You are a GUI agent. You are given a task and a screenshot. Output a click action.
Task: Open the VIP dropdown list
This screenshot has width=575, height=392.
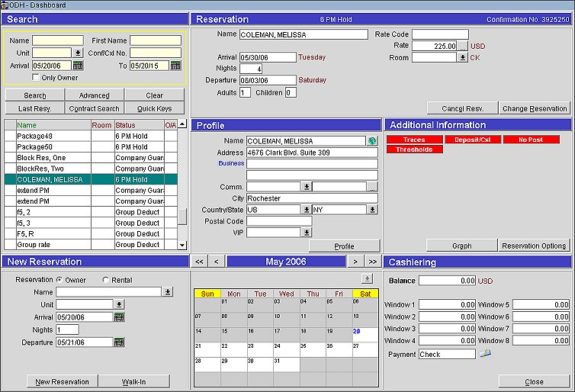[307, 233]
